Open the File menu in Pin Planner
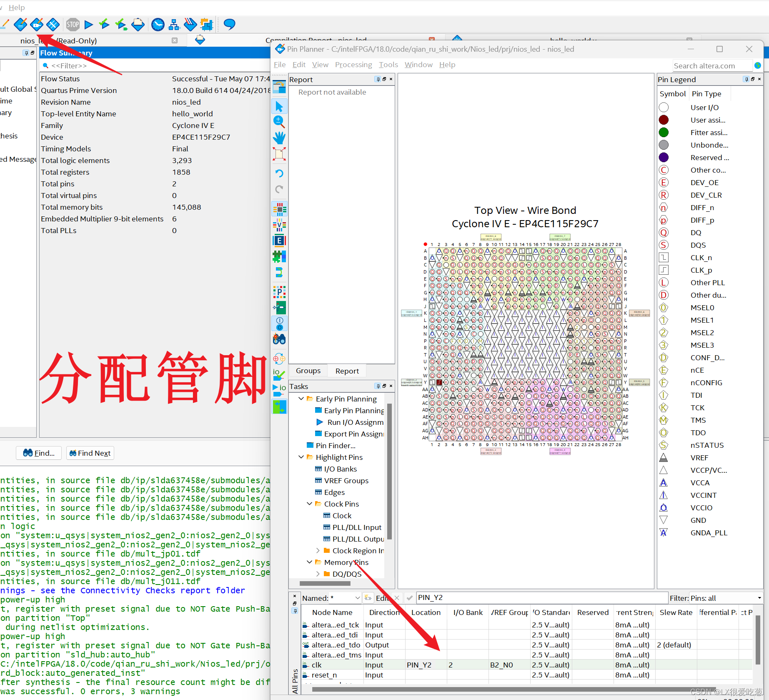The height and width of the screenshot is (700, 769). point(280,65)
